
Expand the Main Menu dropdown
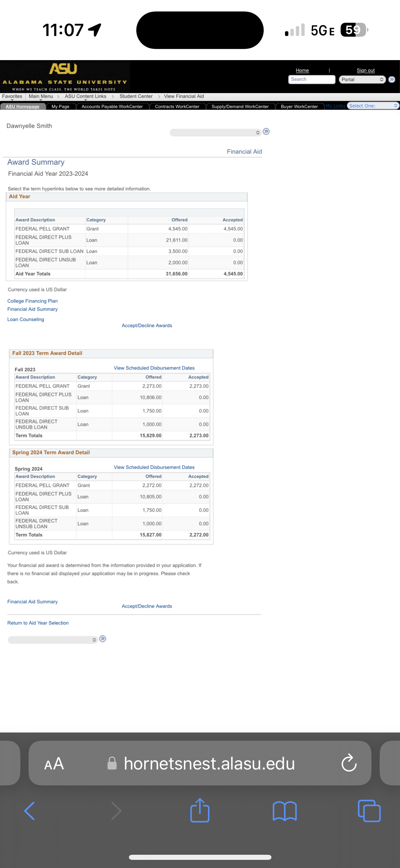tap(41, 96)
